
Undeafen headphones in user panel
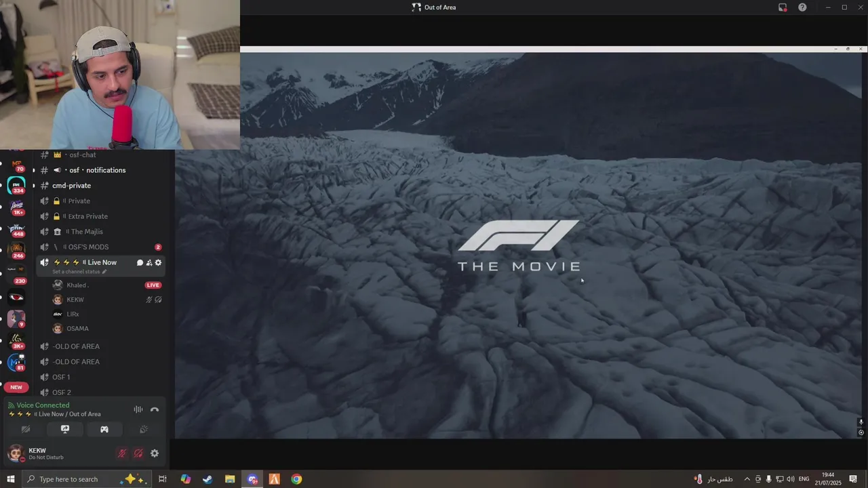tap(138, 453)
